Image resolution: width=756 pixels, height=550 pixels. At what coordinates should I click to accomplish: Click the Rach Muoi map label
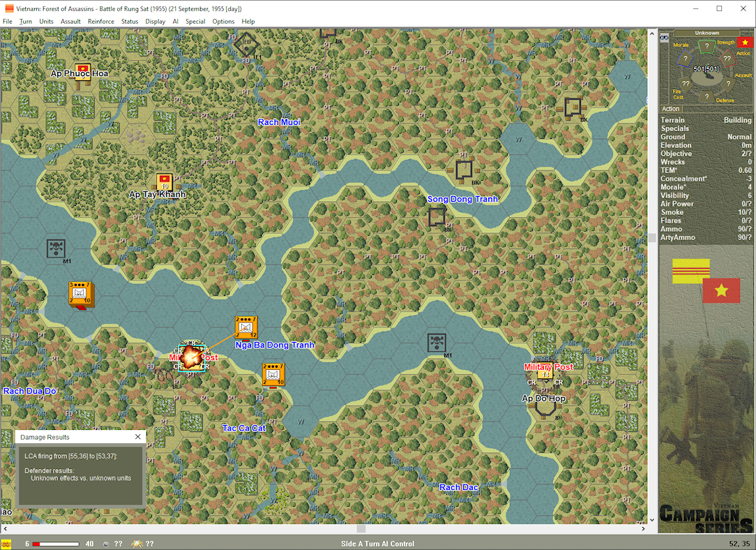coord(279,122)
